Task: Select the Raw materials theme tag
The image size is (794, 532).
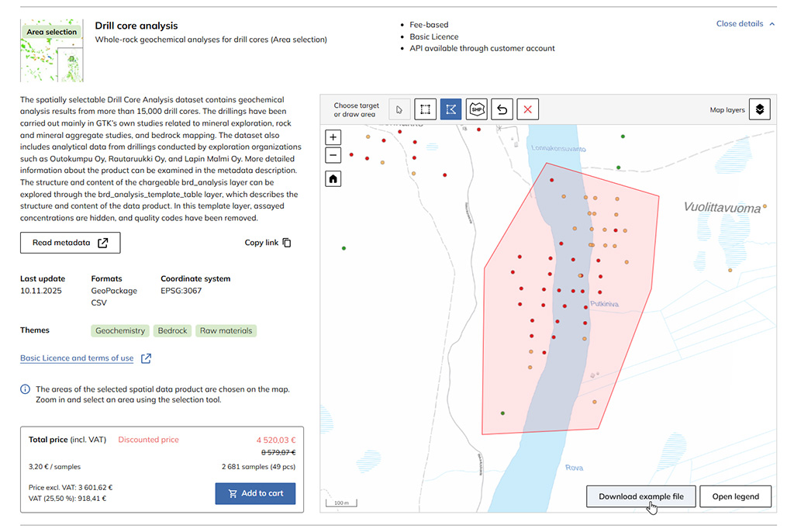Action: [x=226, y=330]
